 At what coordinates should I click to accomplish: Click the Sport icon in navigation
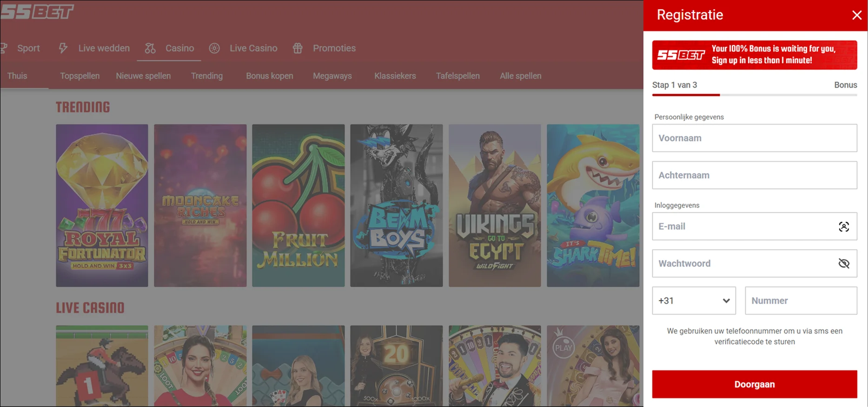point(4,48)
